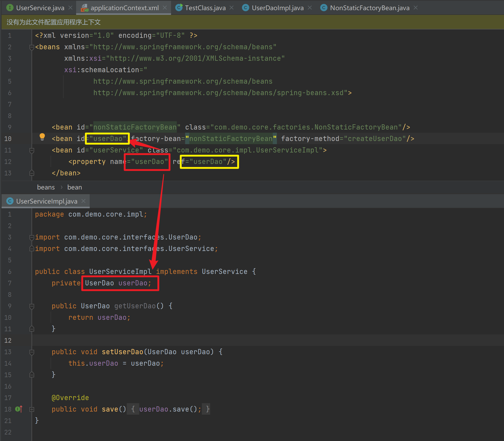Close the UserServiceImpl.java tab
Screen dimensions: 504x441
click(x=83, y=201)
